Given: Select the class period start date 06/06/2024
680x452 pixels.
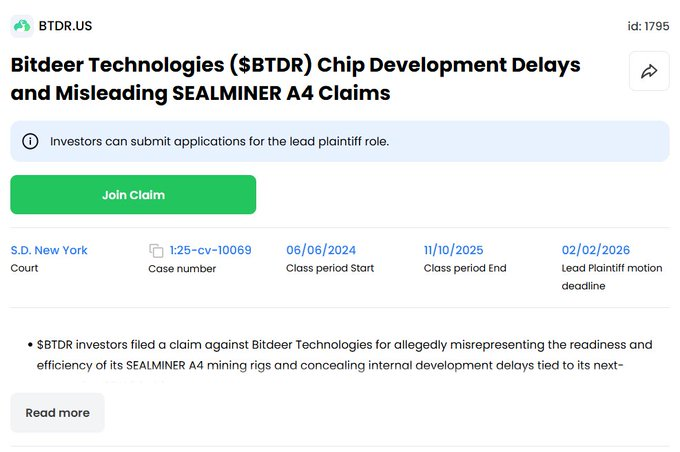Looking at the screenshot, I should tap(321, 250).
